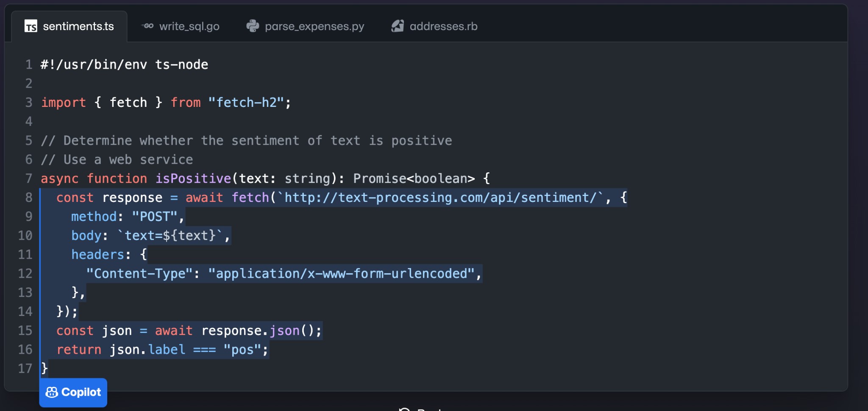This screenshot has width=868, height=411.
Task: Click the Copilot logo glyph in blue badge
Action: coord(52,392)
